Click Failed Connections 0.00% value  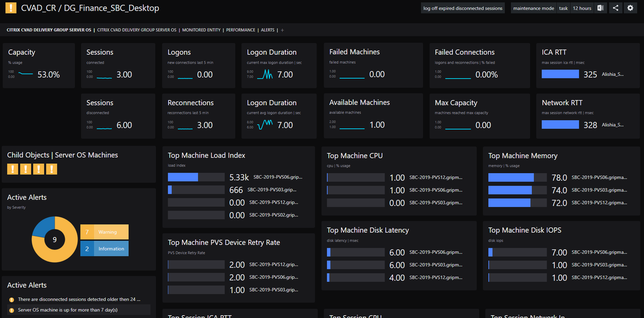click(x=487, y=75)
